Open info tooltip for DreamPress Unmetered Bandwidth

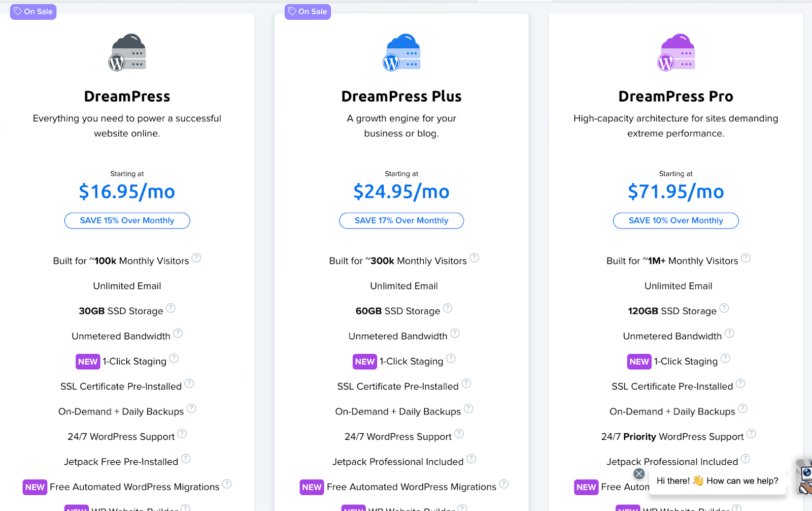pyautogui.click(x=178, y=333)
